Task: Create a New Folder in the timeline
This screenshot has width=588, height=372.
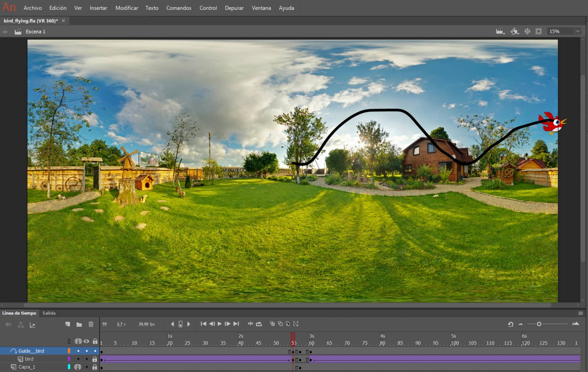Action: pyautogui.click(x=80, y=325)
